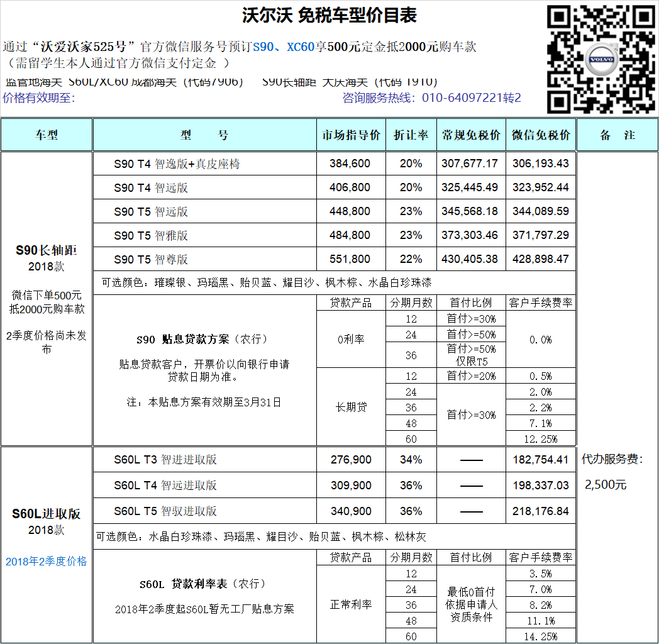Viewport: 659px width, 644px height.
Task: Click the 车型 column header
Action: coord(47,135)
